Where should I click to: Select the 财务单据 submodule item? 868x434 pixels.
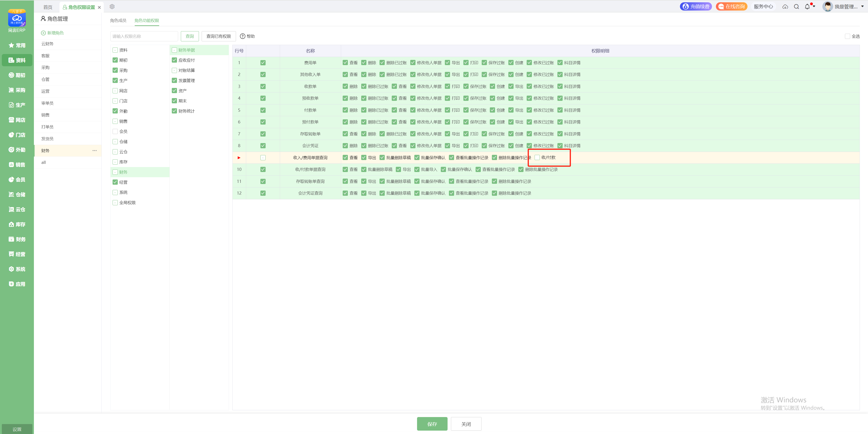click(x=199, y=50)
